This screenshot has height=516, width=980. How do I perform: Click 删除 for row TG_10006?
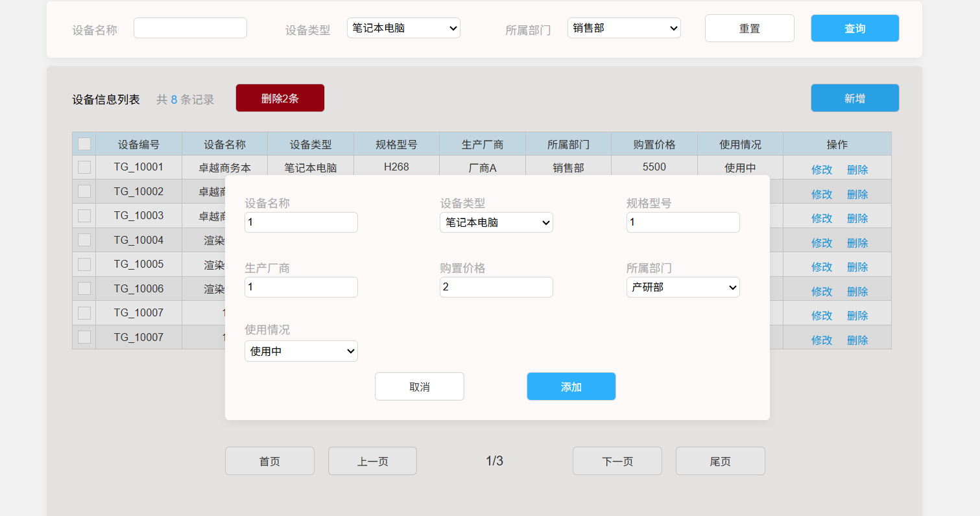[857, 291]
